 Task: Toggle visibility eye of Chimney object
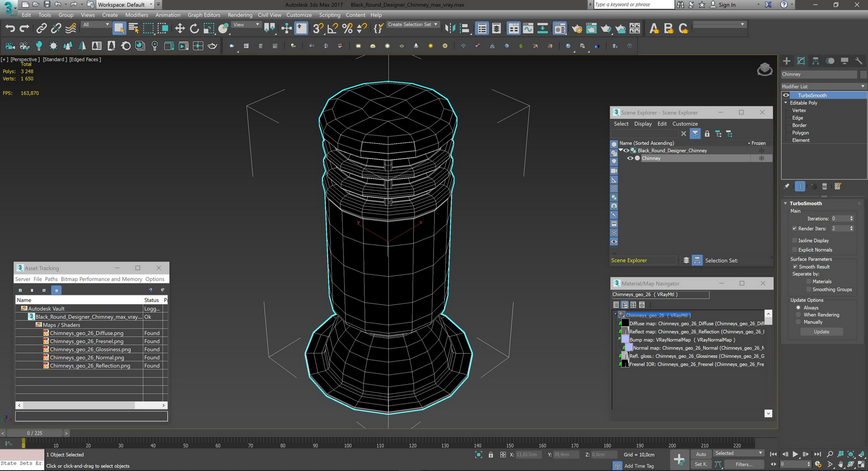[x=630, y=158]
